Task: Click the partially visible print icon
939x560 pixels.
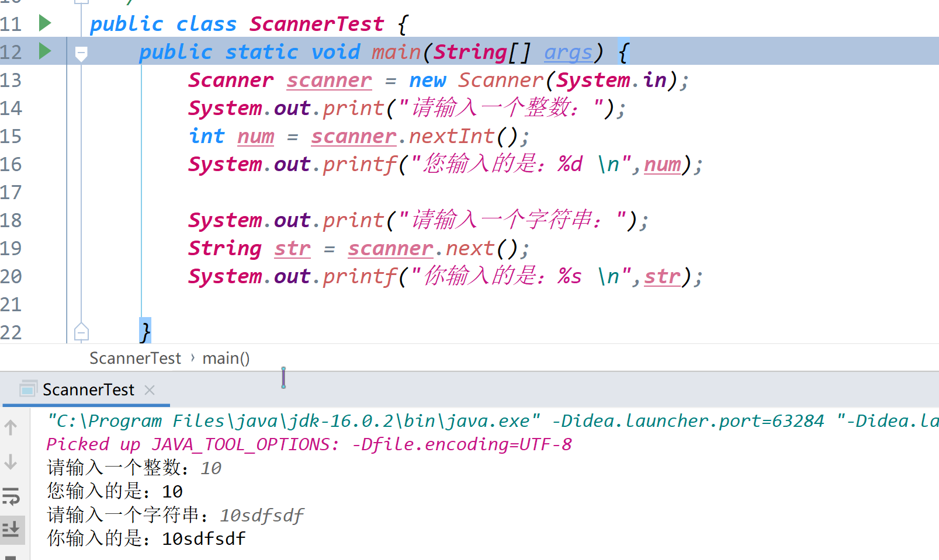Action: pyautogui.click(x=11, y=557)
